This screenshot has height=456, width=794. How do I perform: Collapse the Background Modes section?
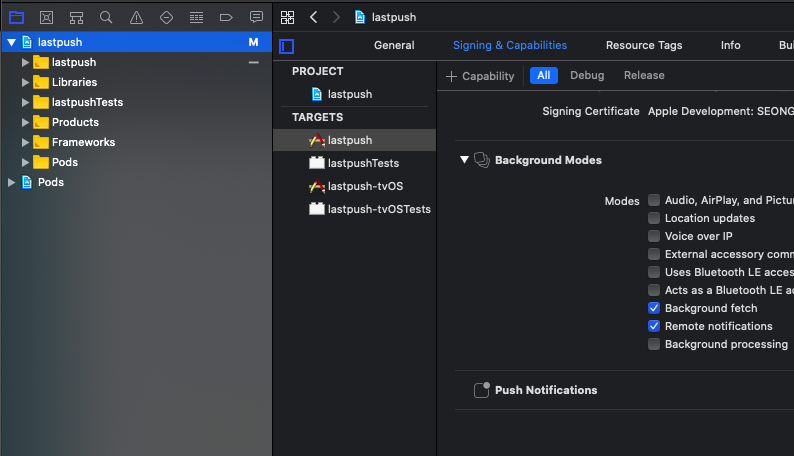tap(464, 160)
